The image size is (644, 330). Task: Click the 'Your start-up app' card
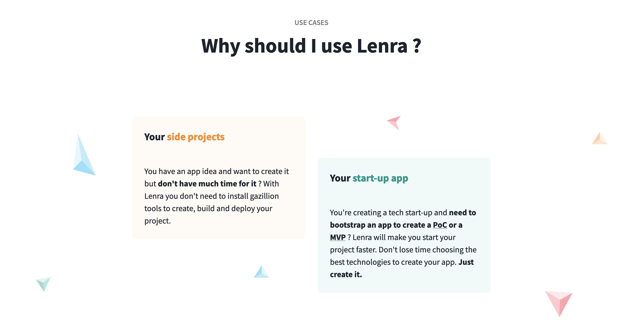404,225
